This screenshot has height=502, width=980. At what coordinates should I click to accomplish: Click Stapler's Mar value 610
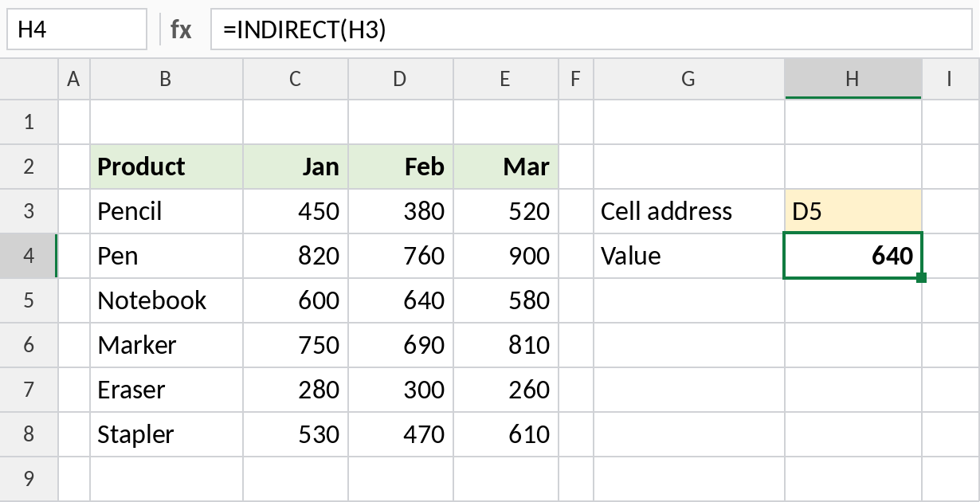506,434
